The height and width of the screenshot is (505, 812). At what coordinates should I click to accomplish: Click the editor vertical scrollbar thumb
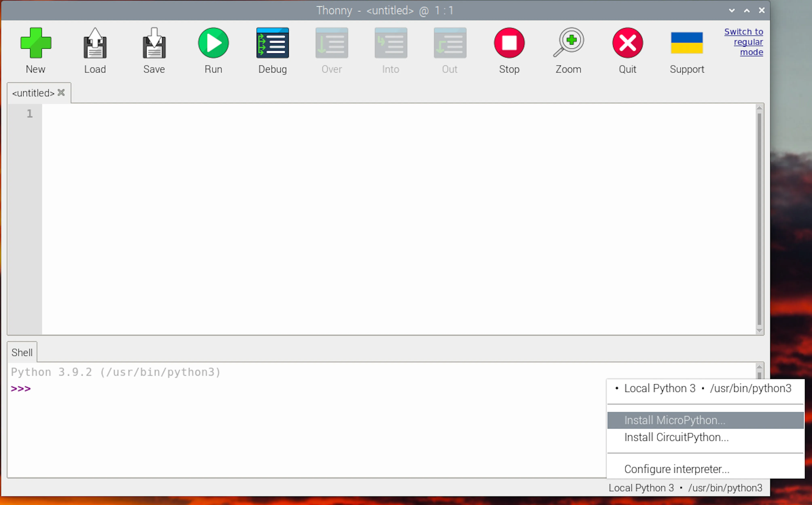759,219
